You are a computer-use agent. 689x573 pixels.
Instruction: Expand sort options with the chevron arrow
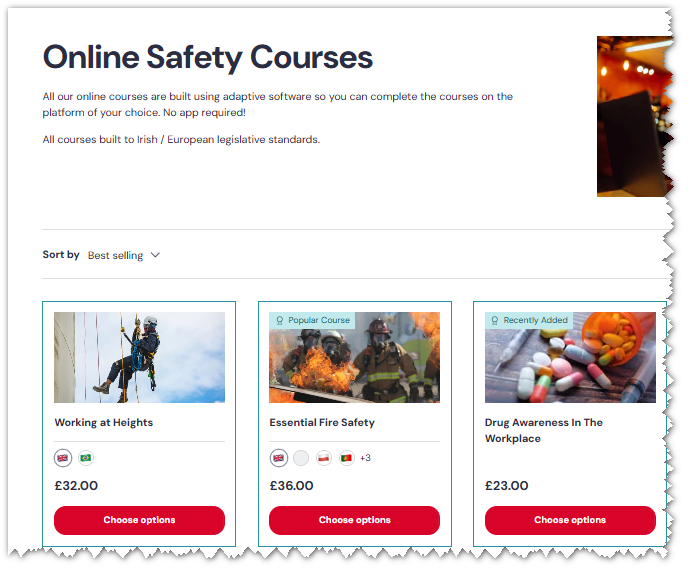[x=155, y=255]
